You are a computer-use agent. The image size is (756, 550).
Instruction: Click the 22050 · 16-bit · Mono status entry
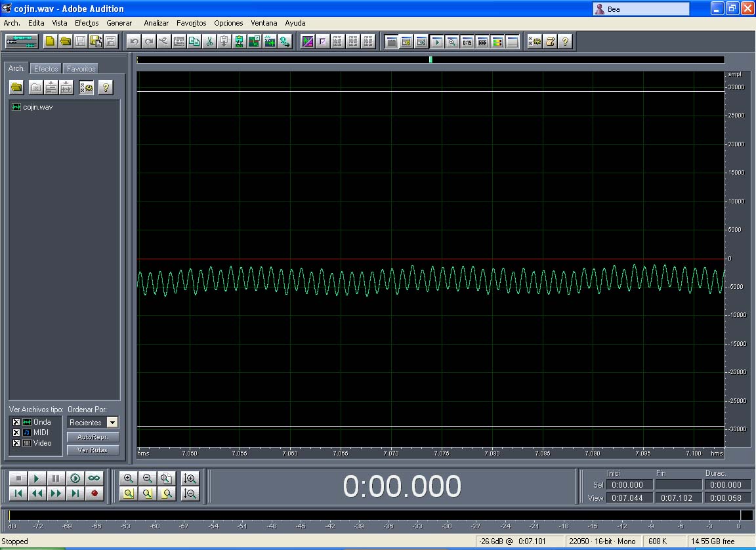(x=602, y=541)
